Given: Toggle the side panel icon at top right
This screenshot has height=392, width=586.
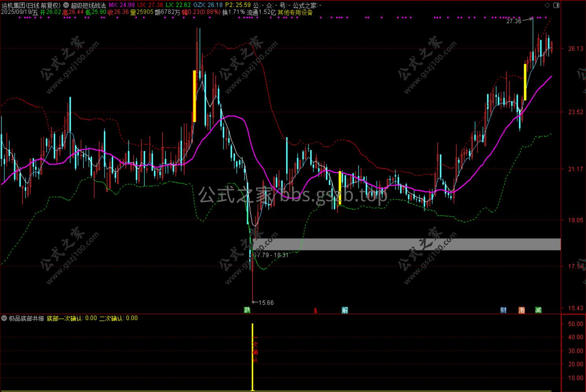Looking at the screenshot, I should [556, 6].
